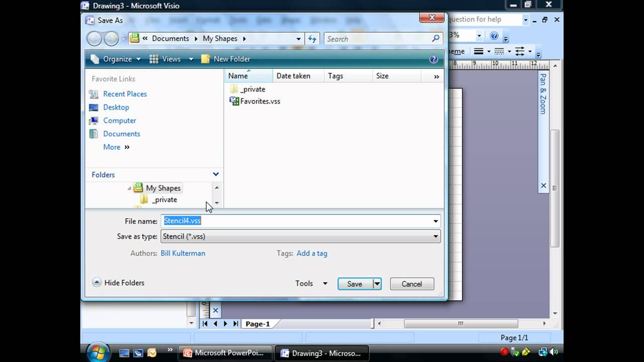644x362 pixels.
Task: Go to Computer in Favorite Links
Action: [x=119, y=121]
